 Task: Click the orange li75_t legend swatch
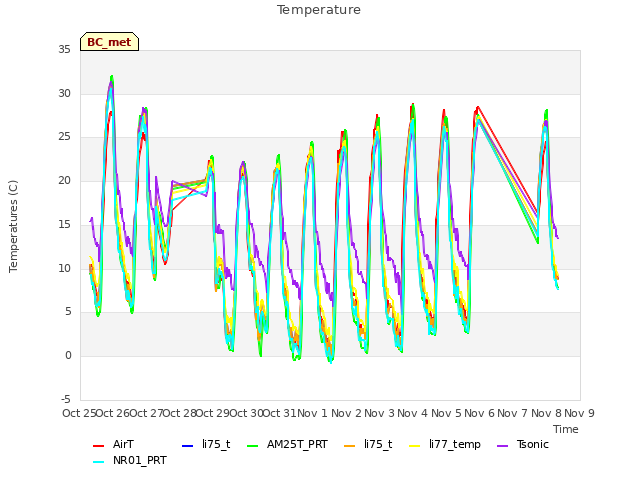tap(350, 446)
